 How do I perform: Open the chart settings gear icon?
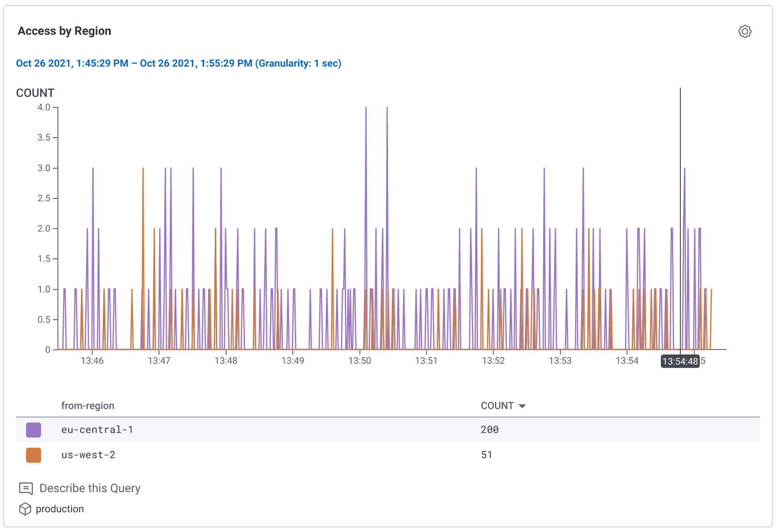point(744,32)
